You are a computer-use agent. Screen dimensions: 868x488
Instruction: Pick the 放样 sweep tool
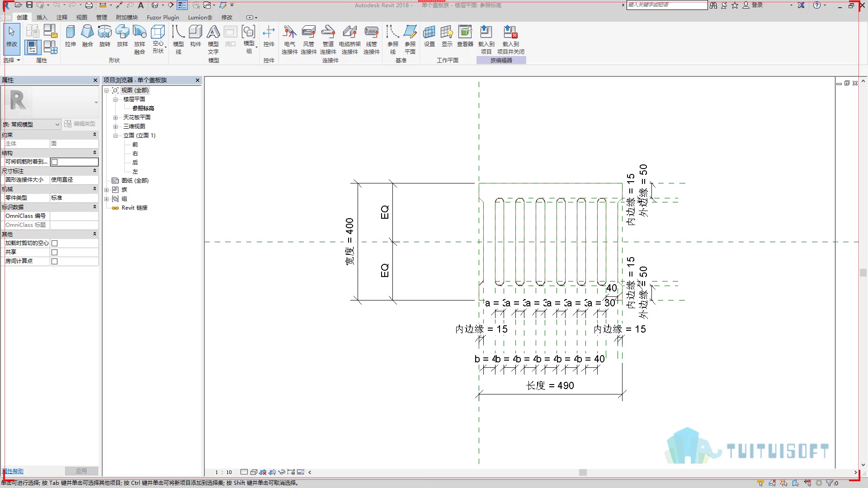point(122,36)
